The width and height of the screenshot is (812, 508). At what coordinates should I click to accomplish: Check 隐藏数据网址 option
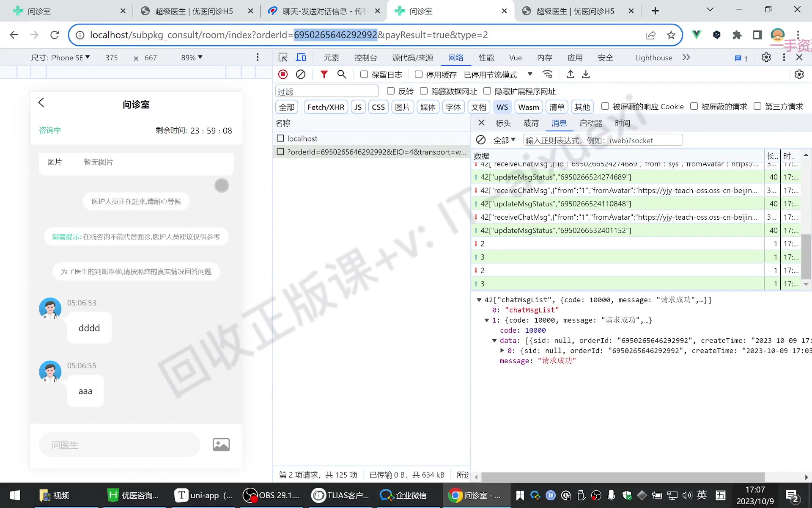point(424,91)
